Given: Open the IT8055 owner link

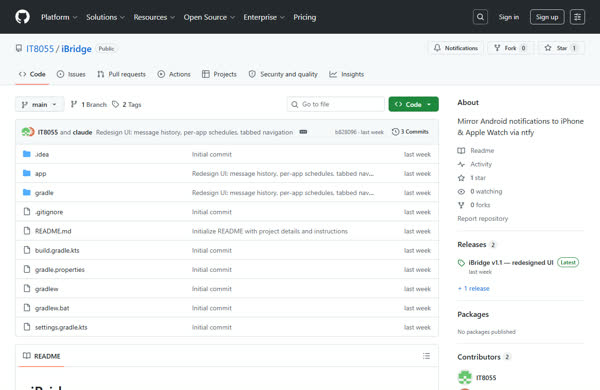Looking at the screenshot, I should pyautogui.click(x=40, y=49).
